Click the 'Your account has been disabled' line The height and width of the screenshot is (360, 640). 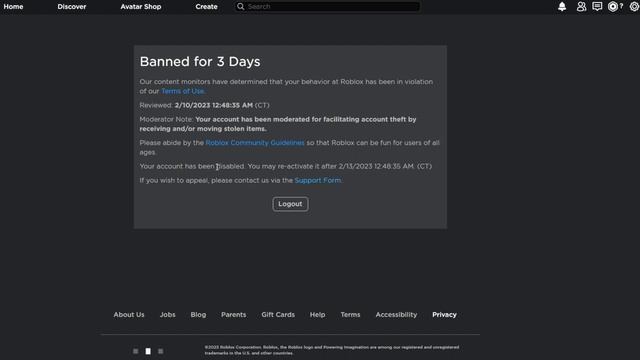pyautogui.click(x=286, y=167)
